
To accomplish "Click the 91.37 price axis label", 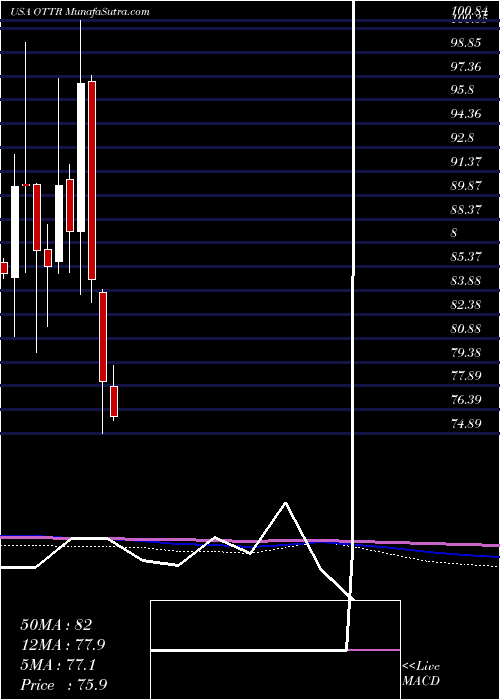I will [466, 161].
